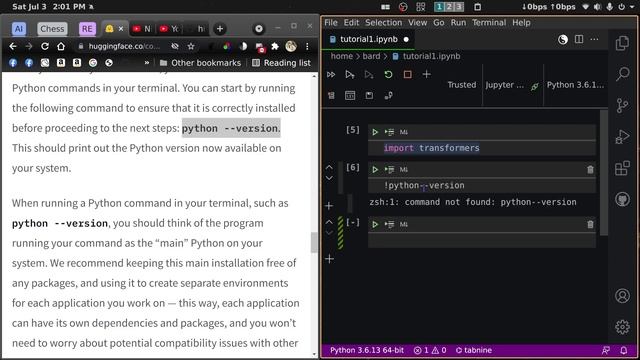Click the bard breadcrumb folder
Screen dimensions: 640x360
click(371, 56)
